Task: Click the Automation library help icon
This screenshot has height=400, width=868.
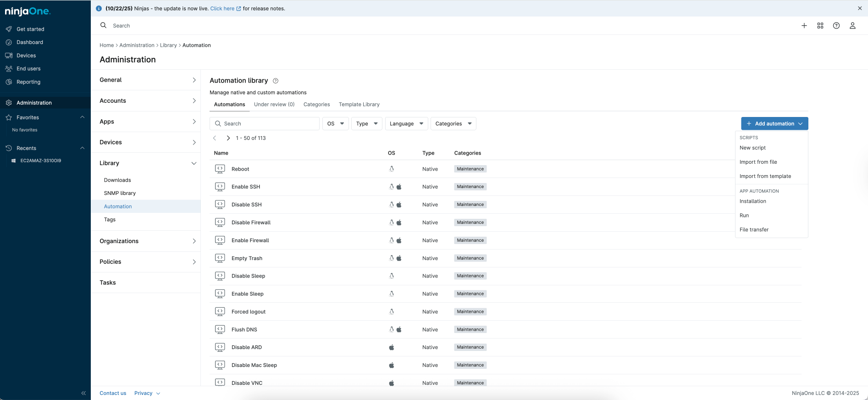Action: [x=276, y=81]
